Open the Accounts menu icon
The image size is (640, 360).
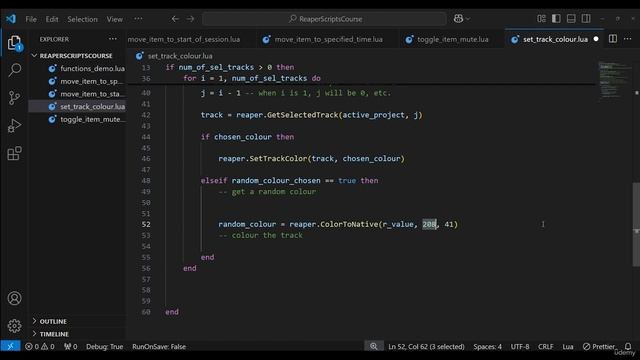(14, 298)
